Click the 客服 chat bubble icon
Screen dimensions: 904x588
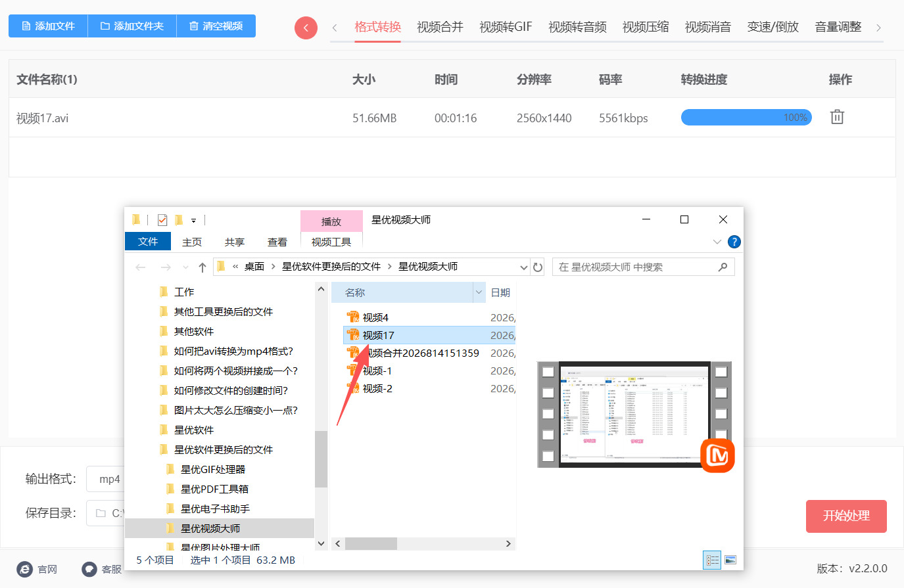[89, 569]
